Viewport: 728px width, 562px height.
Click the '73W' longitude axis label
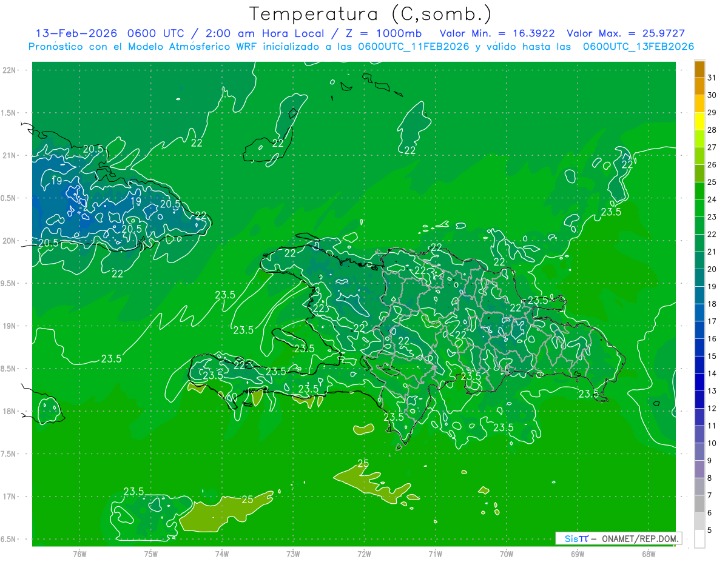[293, 554]
